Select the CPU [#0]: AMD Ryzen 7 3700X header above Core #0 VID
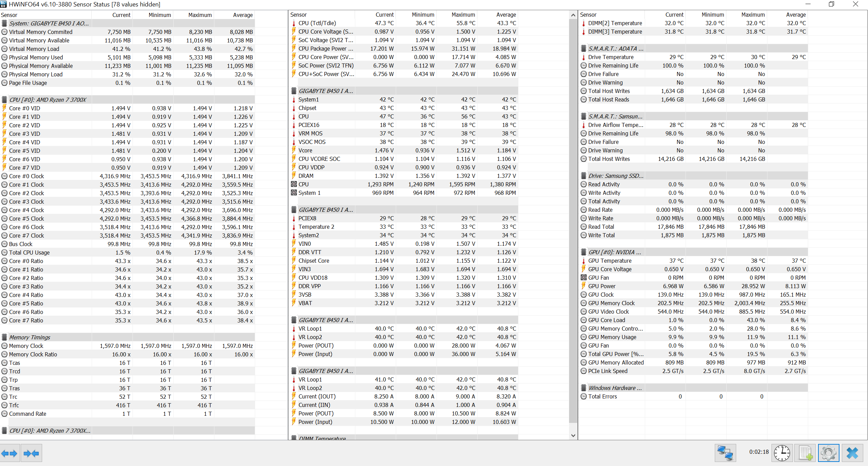The width and height of the screenshot is (868, 466). [x=128, y=100]
